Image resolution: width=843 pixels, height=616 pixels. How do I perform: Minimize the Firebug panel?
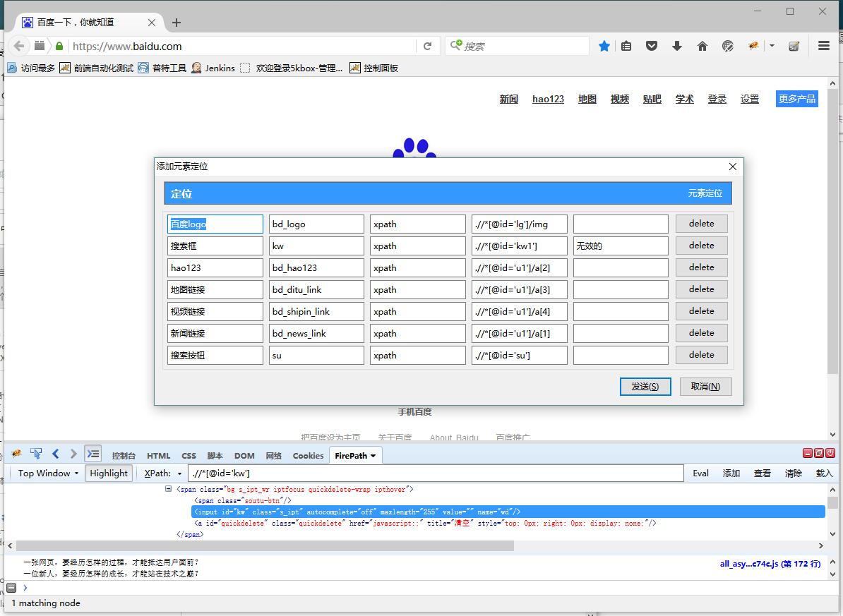[808, 453]
